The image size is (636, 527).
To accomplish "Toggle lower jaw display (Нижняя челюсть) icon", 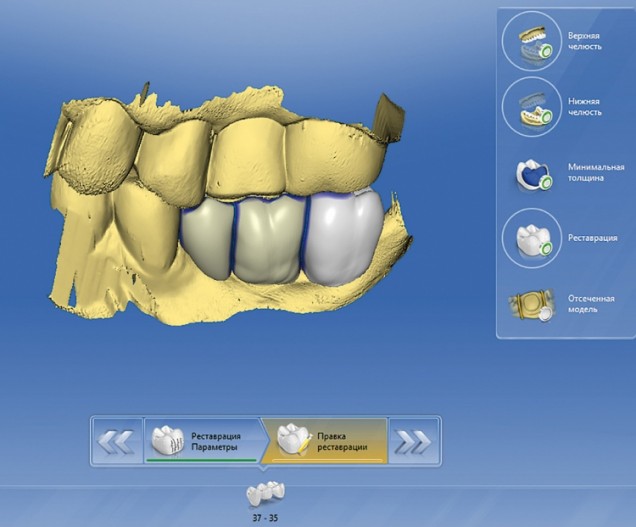I will tap(531, 107).
